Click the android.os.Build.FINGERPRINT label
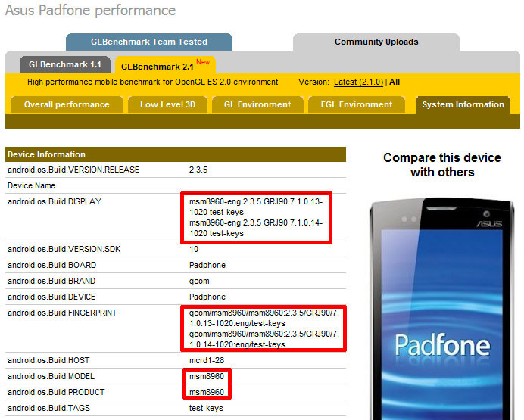This screenshot has height=420, width=524. 62,313
